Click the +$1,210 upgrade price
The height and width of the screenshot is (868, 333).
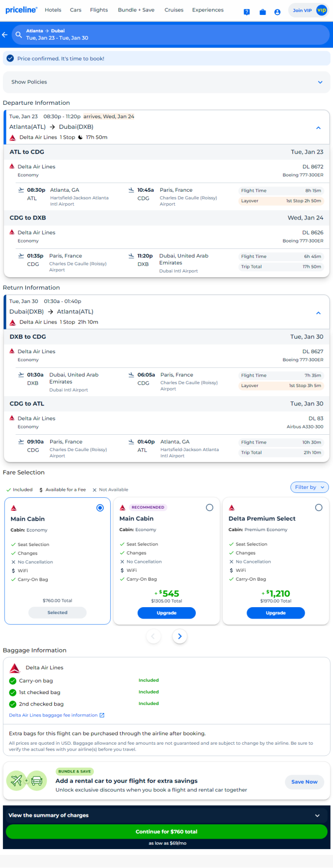coord(276,594)
